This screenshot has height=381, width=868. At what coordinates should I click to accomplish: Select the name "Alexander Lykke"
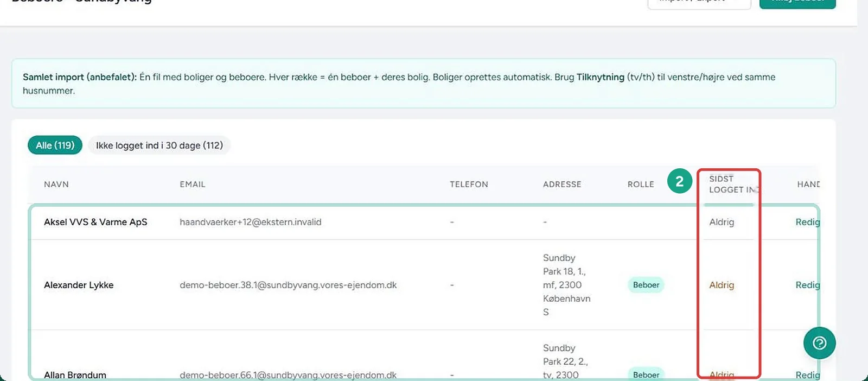(79, 285)
